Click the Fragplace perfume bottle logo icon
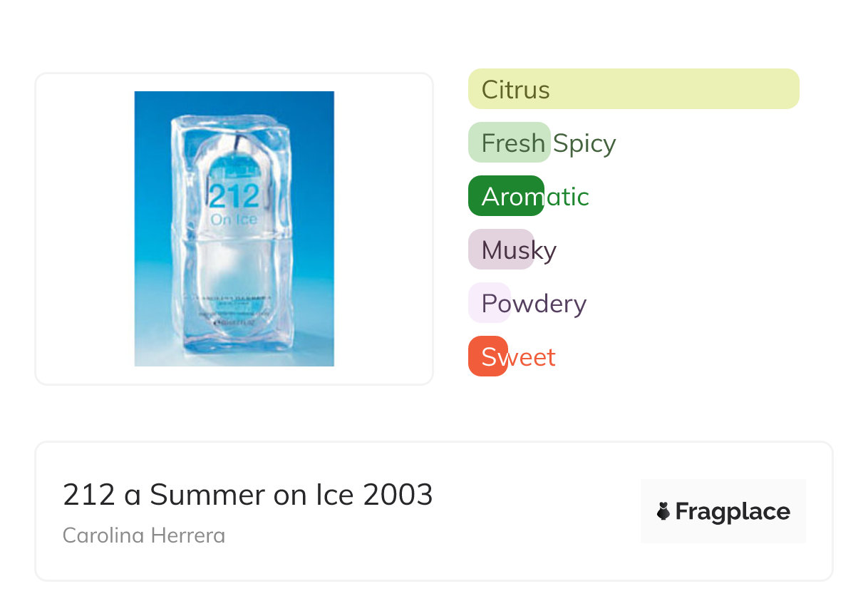This screenshot has width=868, height=616. pos(664,511)
